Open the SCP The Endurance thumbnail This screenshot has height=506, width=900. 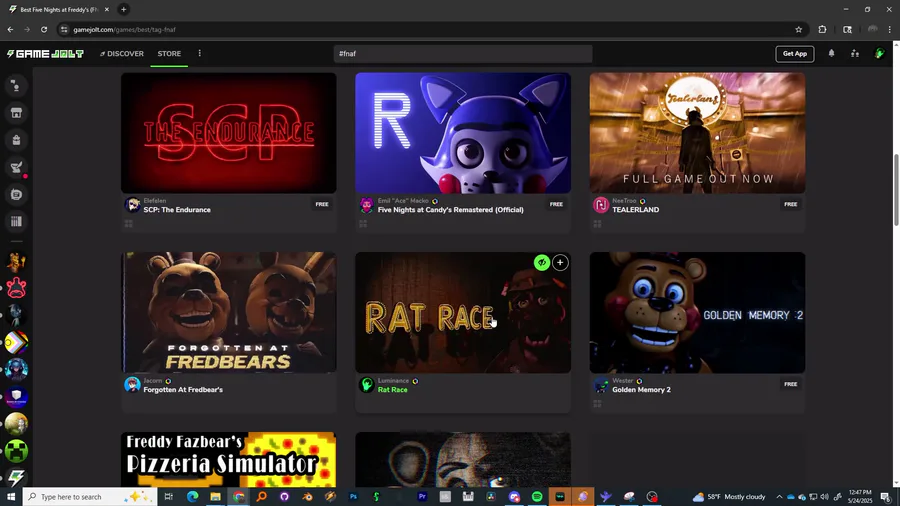228,133
